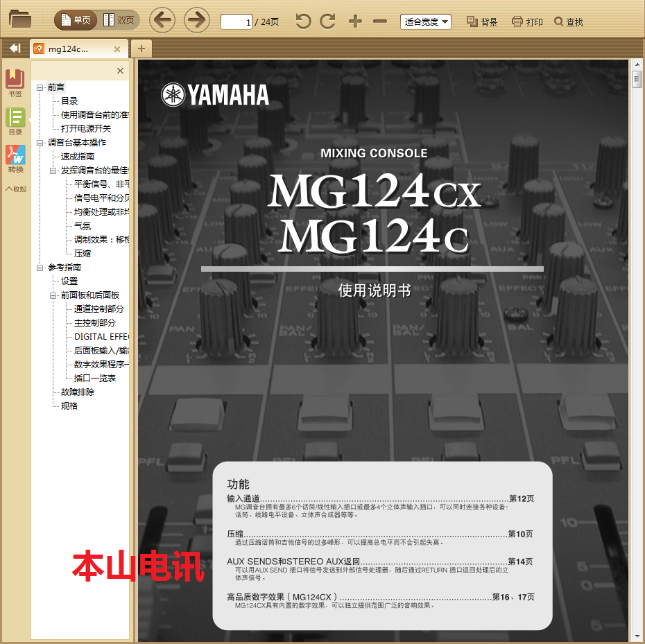Collapse the sidebar with arrow icon
The image size is (645, 644).
coord(15,49)
